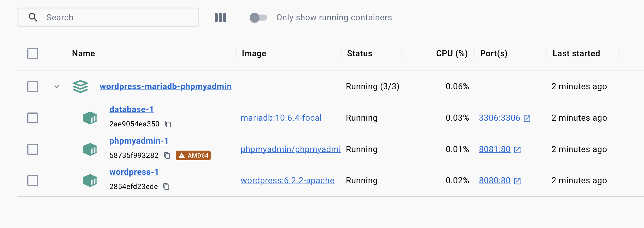Copy container ID 2854efd23ede
This screenshot has width=644, height=228.
pos(166,187)
